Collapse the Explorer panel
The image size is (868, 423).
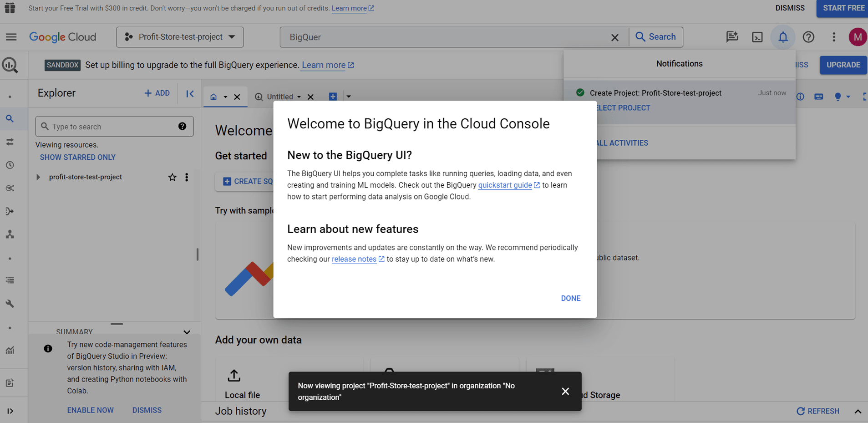click(x=190, y=93)
